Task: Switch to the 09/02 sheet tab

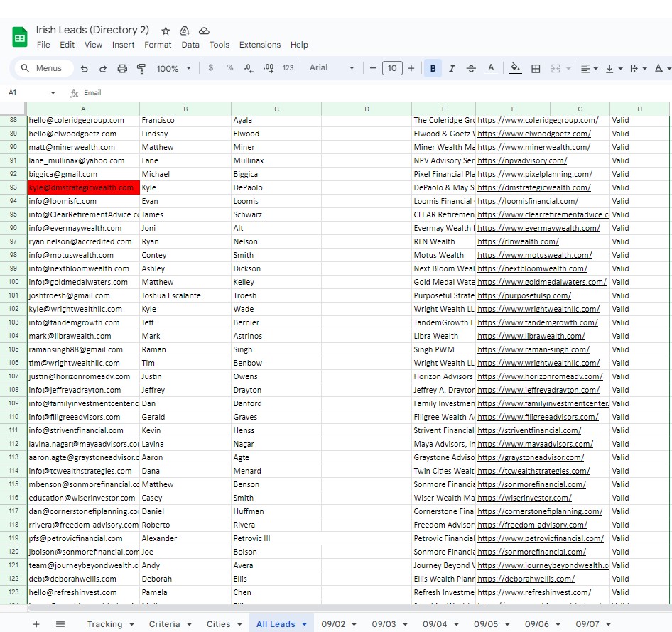Action: 333,624
